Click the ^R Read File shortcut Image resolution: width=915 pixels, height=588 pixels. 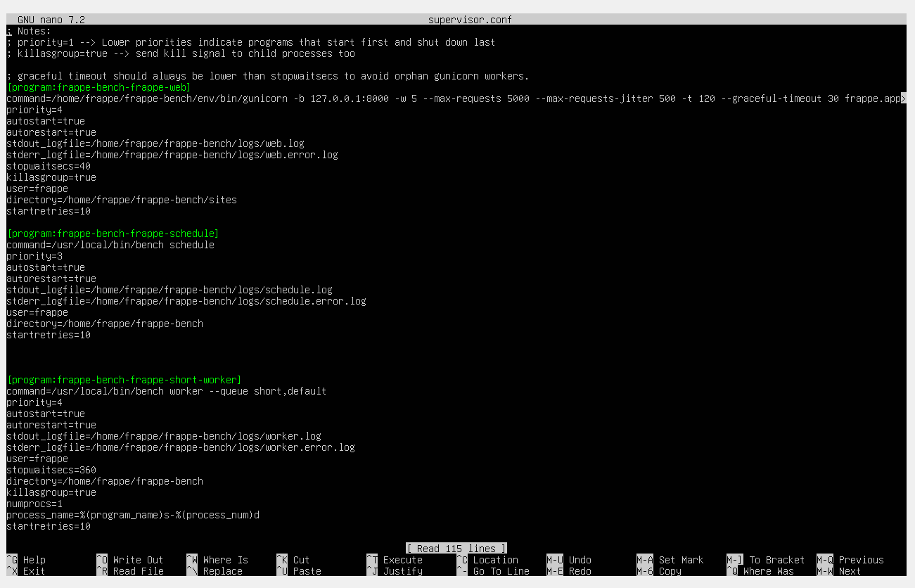[x=129, y=571]
